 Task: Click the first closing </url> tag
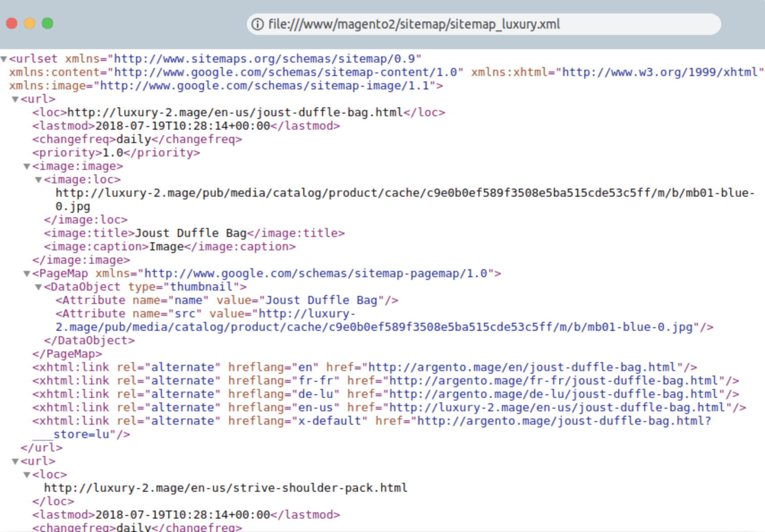pos(42,448)
